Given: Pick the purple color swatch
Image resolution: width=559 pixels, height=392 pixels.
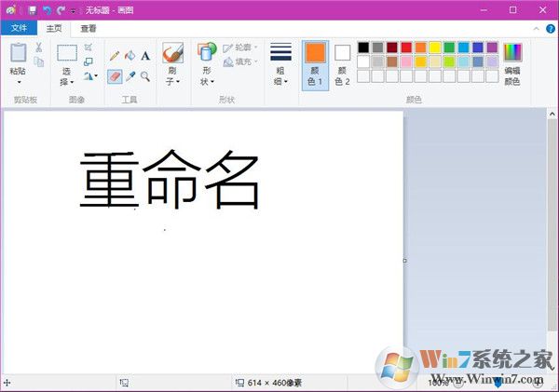Looking at the screenshot, I should 492,47.
